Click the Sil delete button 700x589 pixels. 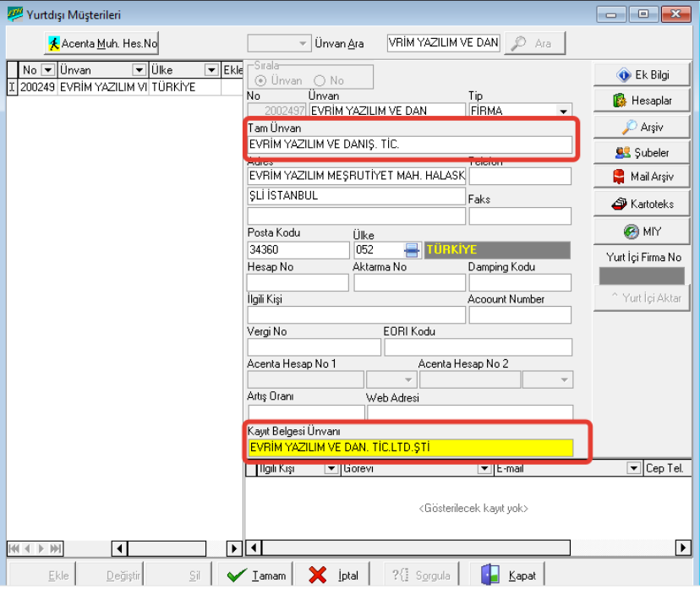(x=178, y=575)
